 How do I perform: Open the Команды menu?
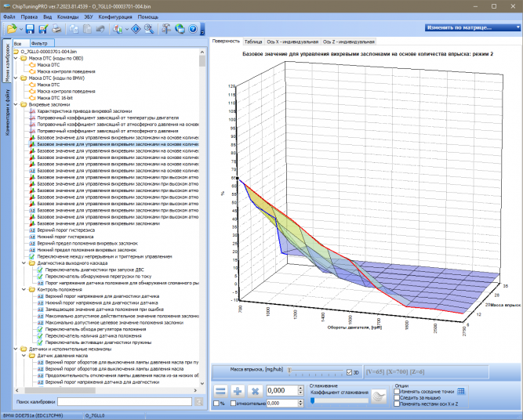click(67, 16)
